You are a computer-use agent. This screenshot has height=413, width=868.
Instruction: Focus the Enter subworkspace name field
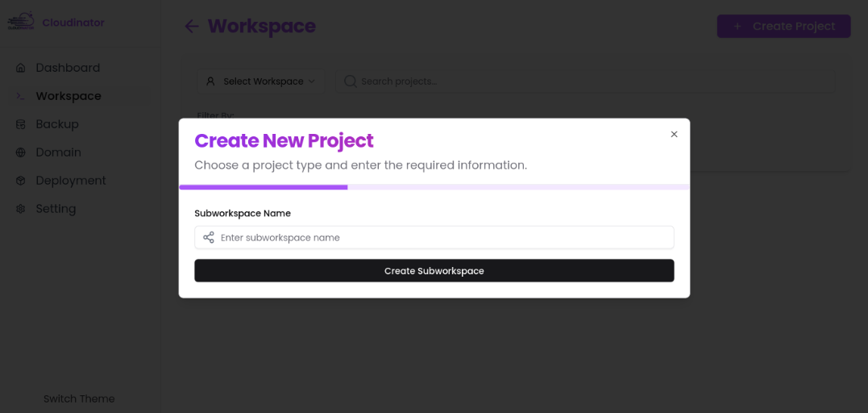pyautogui.click(x=434, y=237)
